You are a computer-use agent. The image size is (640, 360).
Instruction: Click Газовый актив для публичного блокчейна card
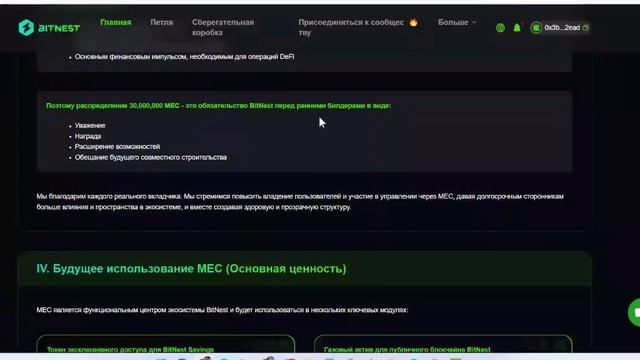(443, 345)
